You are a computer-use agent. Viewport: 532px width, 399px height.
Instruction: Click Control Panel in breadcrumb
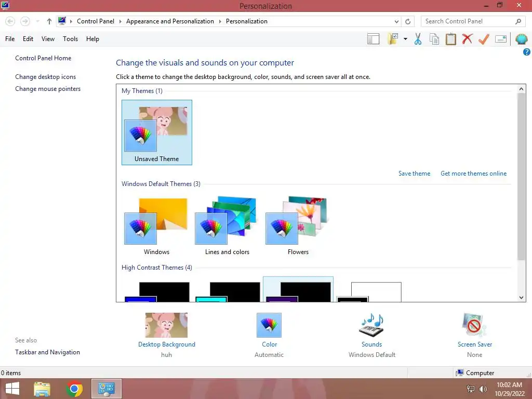tap(96, 21)
